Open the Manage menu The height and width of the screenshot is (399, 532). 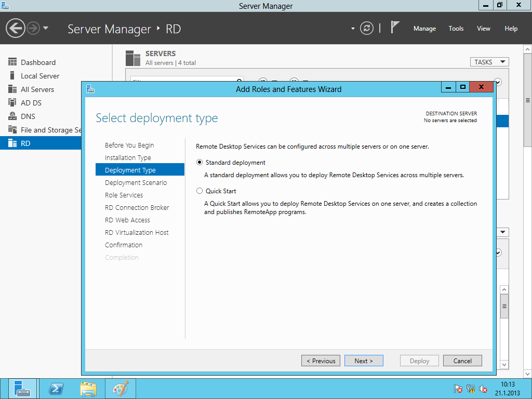pyautogui.click(x=424, y=29)
